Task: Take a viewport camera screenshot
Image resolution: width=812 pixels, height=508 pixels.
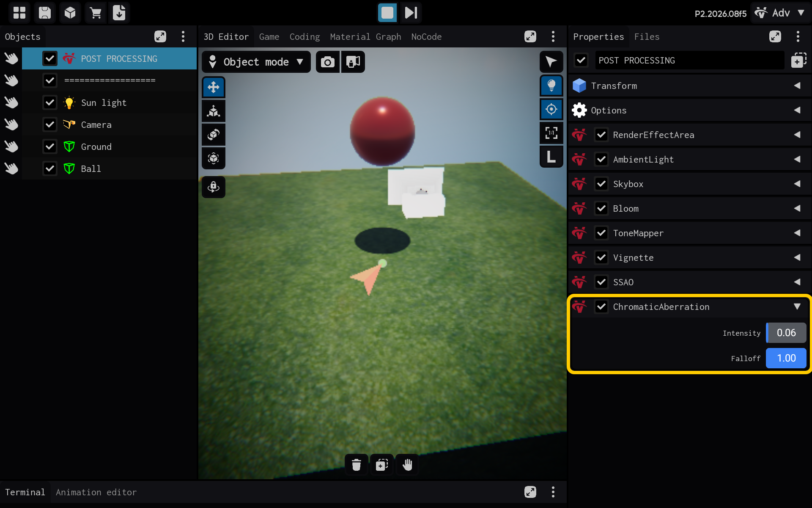Action: tap(328, 62)
